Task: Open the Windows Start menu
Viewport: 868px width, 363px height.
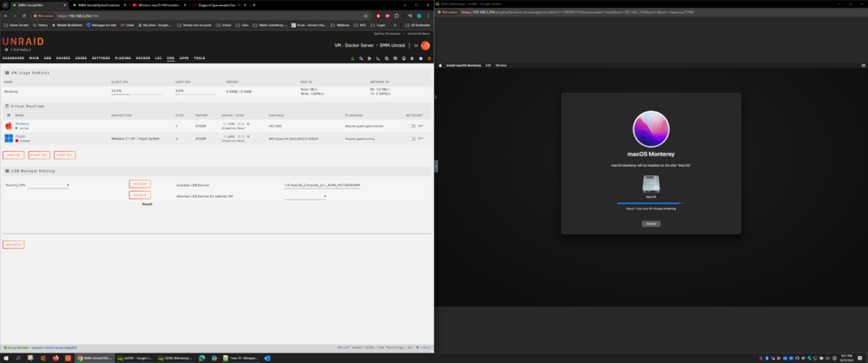Action: tap(6, 359)
